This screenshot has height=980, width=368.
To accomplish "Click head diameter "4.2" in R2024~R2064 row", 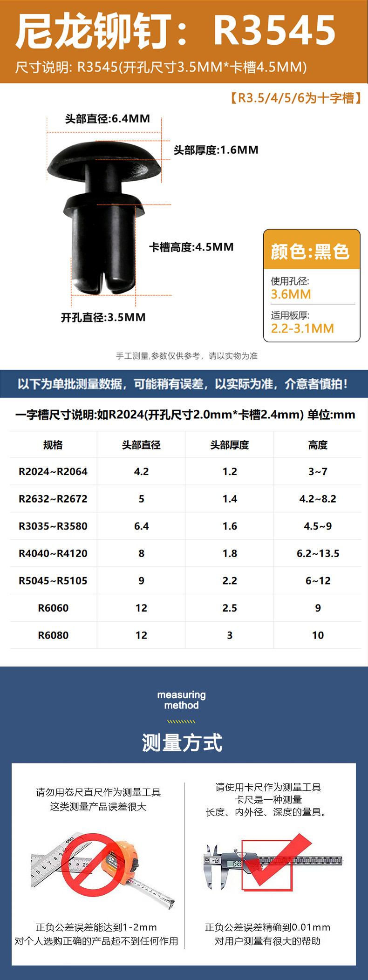I will coord(141,471).
